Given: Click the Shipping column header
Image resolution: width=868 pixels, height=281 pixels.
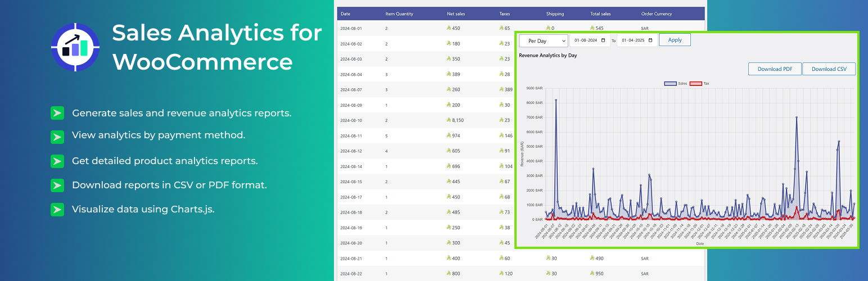Looking at the screenshot, I should click(x=555, y=14).
